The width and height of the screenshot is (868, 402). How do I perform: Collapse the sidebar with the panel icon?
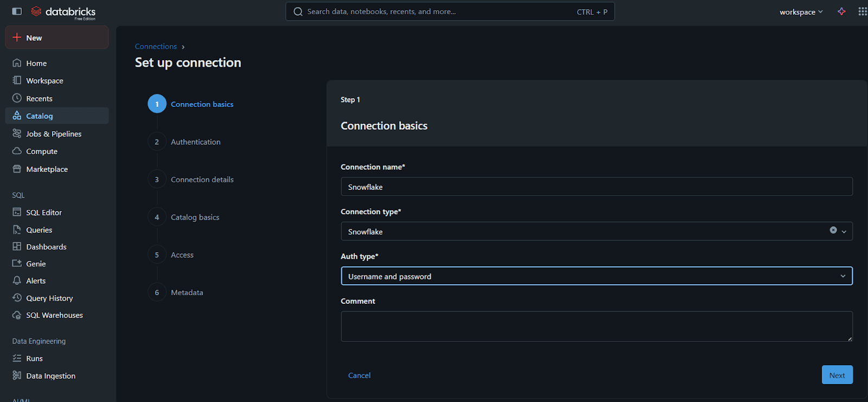17,11
